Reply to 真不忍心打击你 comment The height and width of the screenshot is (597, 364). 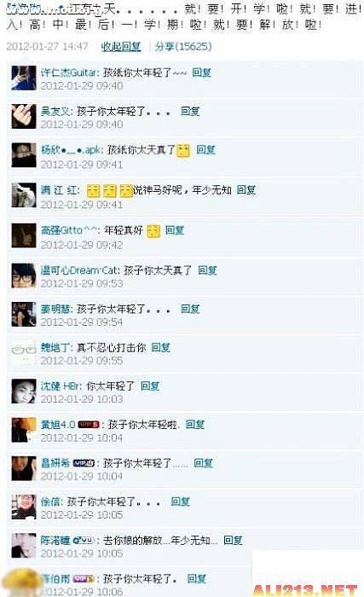click(x=160, y=347)
